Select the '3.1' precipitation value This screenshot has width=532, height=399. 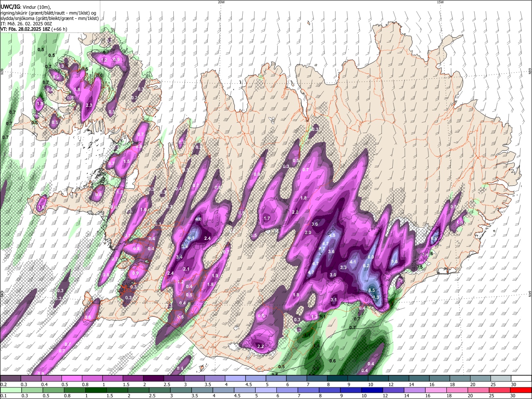[334, 300]
